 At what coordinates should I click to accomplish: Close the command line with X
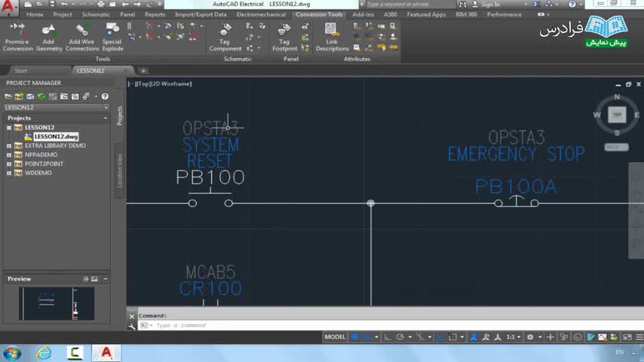pos(132,317)
